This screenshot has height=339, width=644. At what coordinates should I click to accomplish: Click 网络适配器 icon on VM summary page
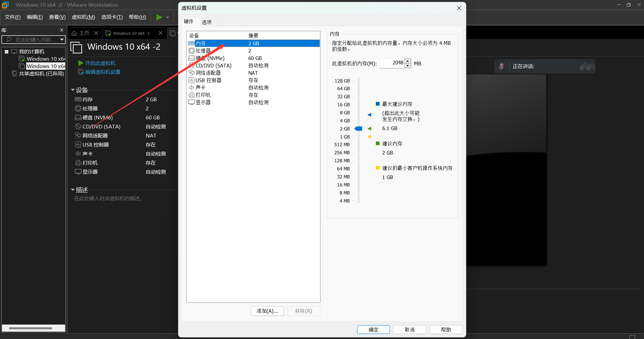point(78,135)
